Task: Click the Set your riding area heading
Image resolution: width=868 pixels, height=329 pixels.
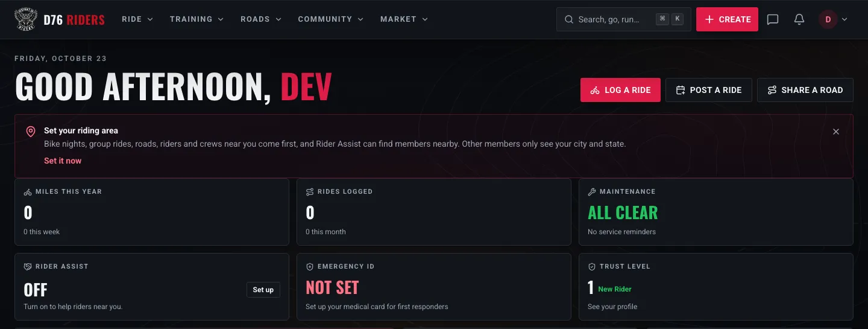Action: tap(81, 130)
